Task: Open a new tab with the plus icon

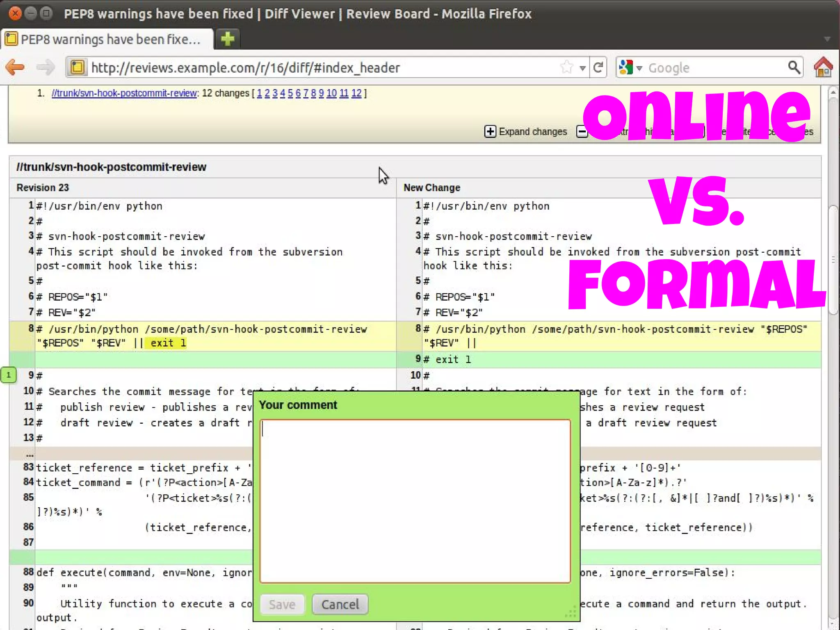Action: 227,39
